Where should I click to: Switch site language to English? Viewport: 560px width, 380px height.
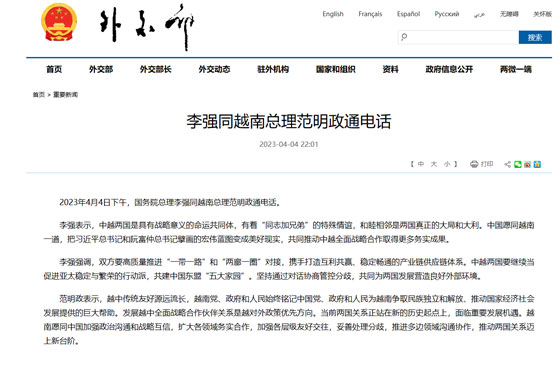[x=333, y=14]
